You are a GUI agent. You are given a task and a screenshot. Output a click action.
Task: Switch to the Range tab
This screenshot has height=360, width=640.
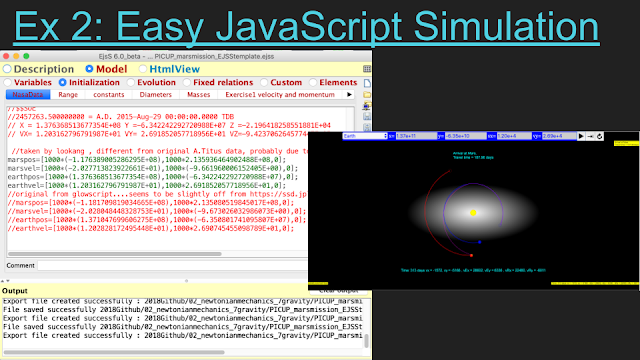pyautogui.click(x=68, y=95)
